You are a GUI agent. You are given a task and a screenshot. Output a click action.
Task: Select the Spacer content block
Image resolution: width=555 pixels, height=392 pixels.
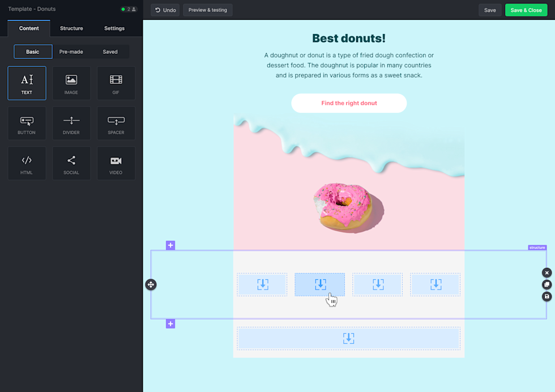point(116,123)
